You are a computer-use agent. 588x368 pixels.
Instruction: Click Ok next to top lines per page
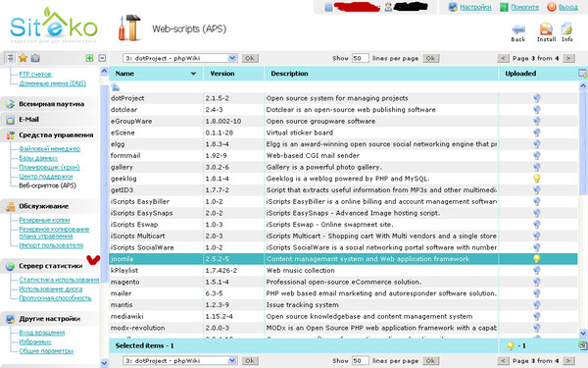pyautogui.click(x=430, y=58)
